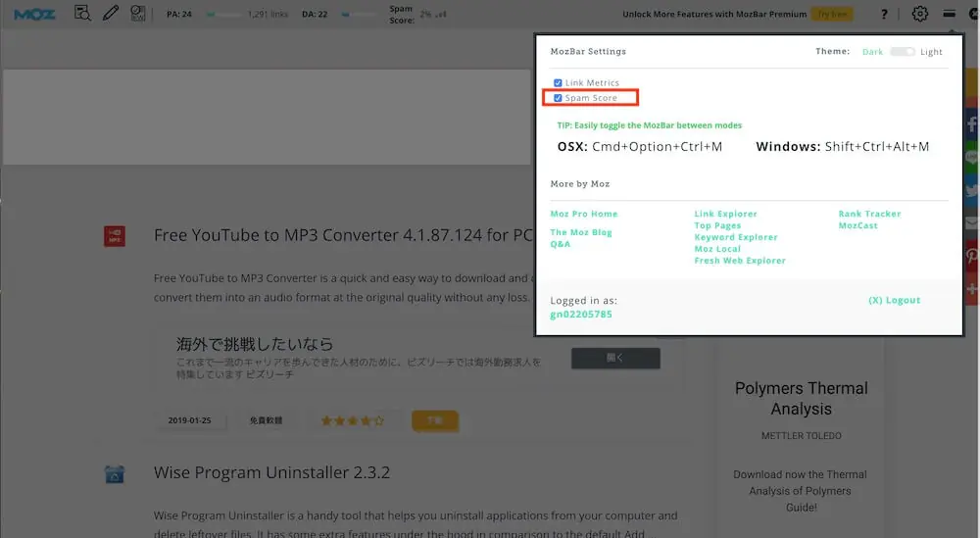Click the star rating of YouTube converter
980x538 pixels.
pyautogui.click(x=353, y=420)
